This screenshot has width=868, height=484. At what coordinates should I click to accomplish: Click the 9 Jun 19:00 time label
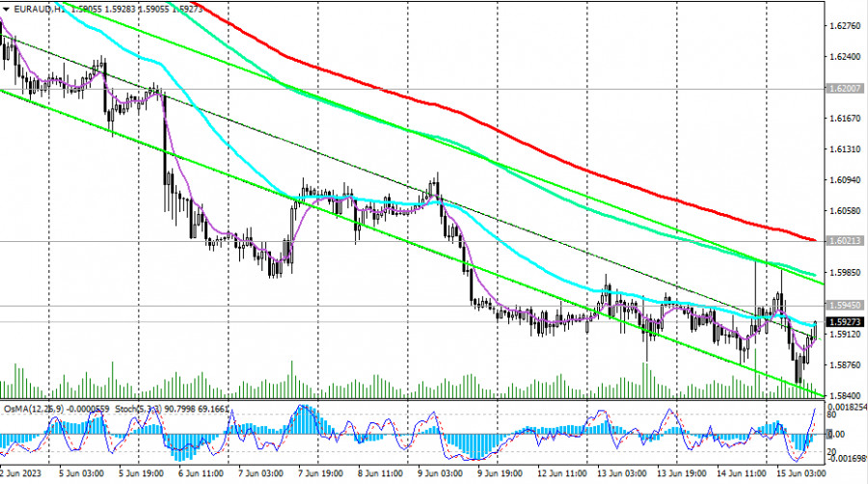500,473
